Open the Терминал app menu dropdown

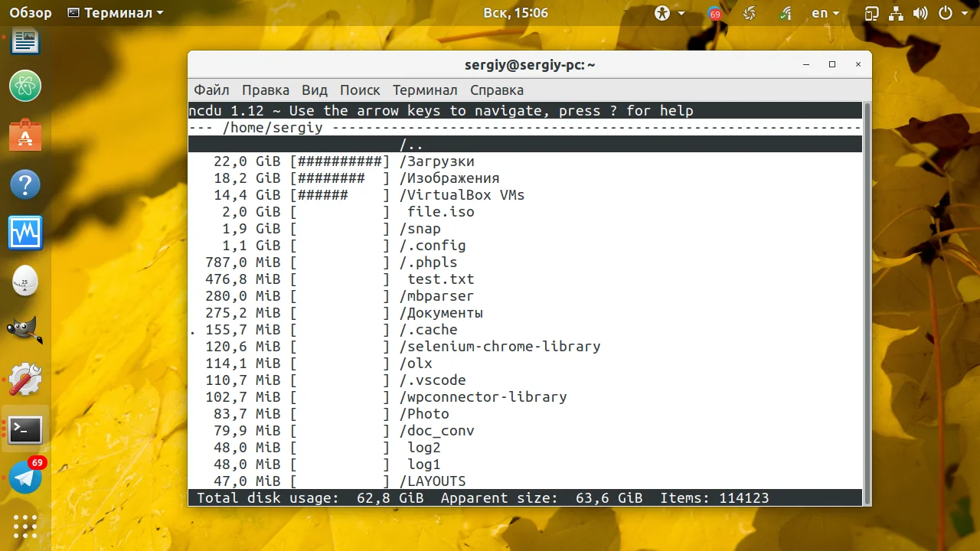(x=116, y=13)
